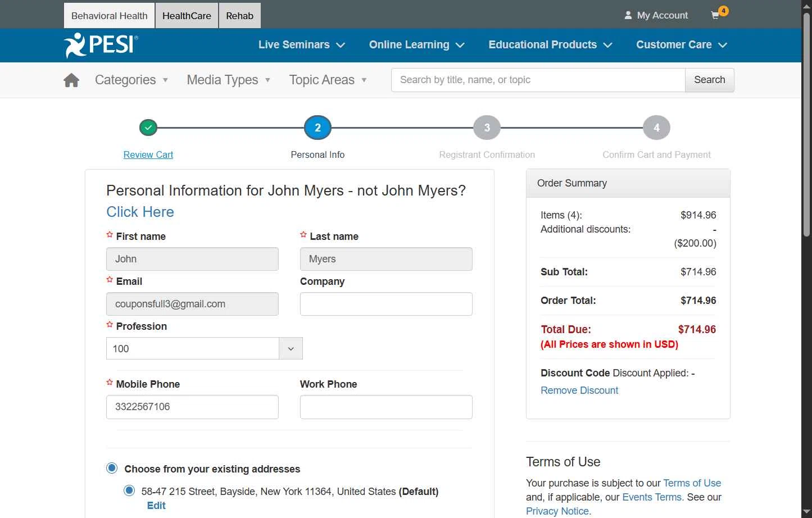Image resolution: width=812 pixels, height=518 pixels.
Task: Click the First name field
Action: click(192, 259)
